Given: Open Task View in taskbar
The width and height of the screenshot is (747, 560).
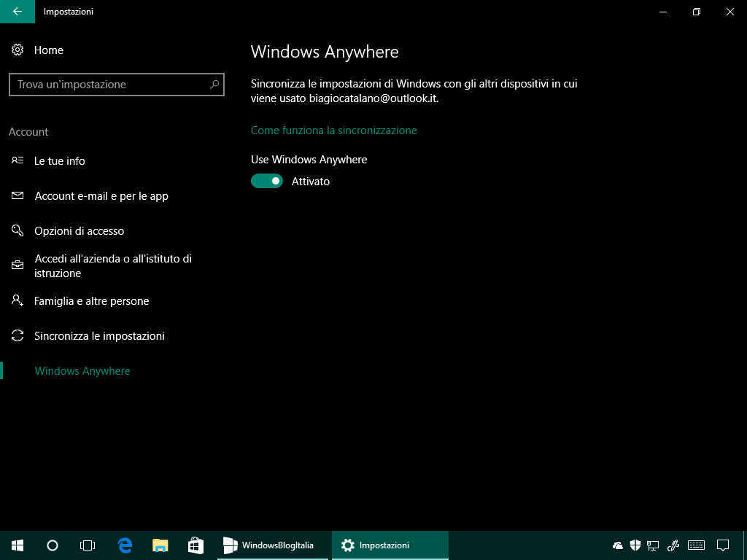Looking at the screenshot, I should 88,545.
